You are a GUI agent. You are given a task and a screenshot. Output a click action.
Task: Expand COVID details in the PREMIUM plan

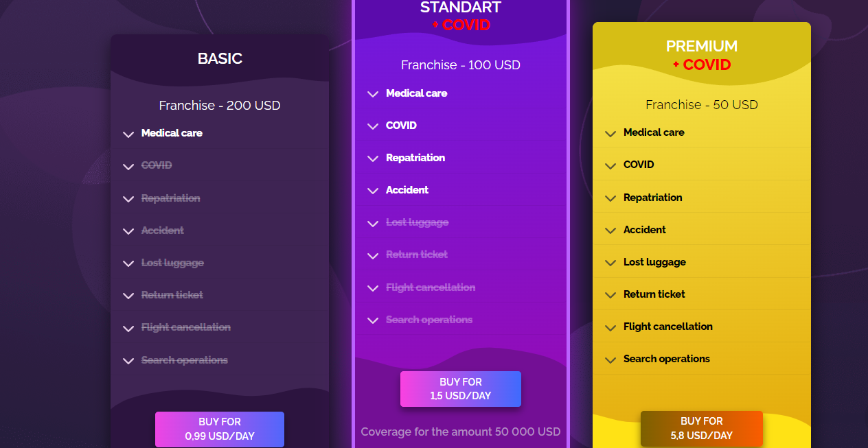639,165
